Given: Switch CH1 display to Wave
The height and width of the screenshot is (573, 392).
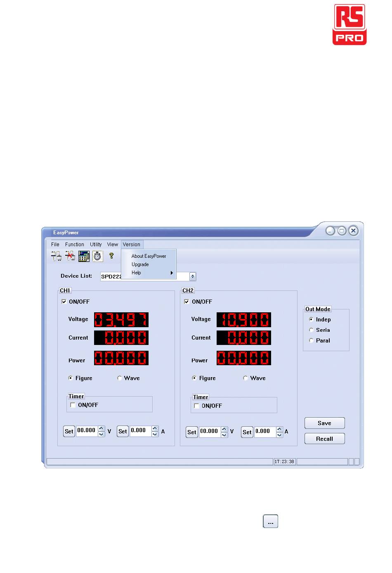Looking at the screenshot, I should [120, 378].
